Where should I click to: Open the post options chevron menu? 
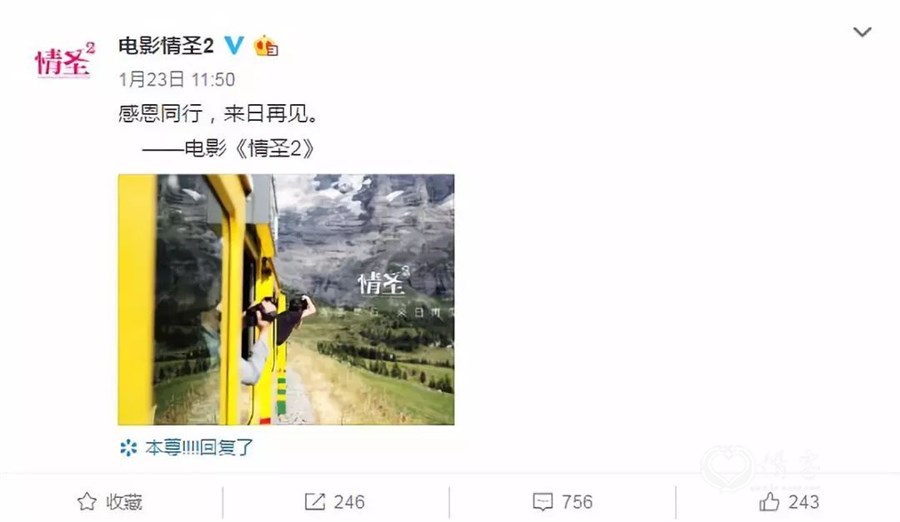pyautogui.click(x=862, y=32)
